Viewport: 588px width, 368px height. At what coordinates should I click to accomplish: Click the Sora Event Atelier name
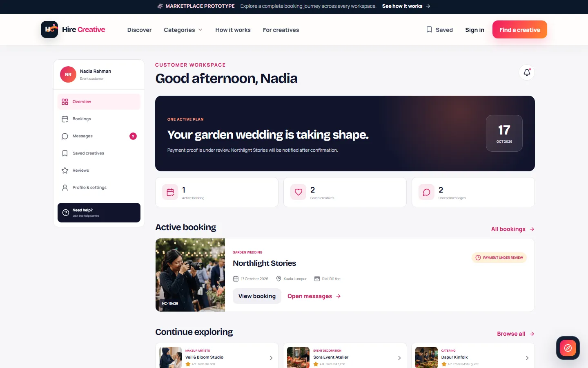331,357
